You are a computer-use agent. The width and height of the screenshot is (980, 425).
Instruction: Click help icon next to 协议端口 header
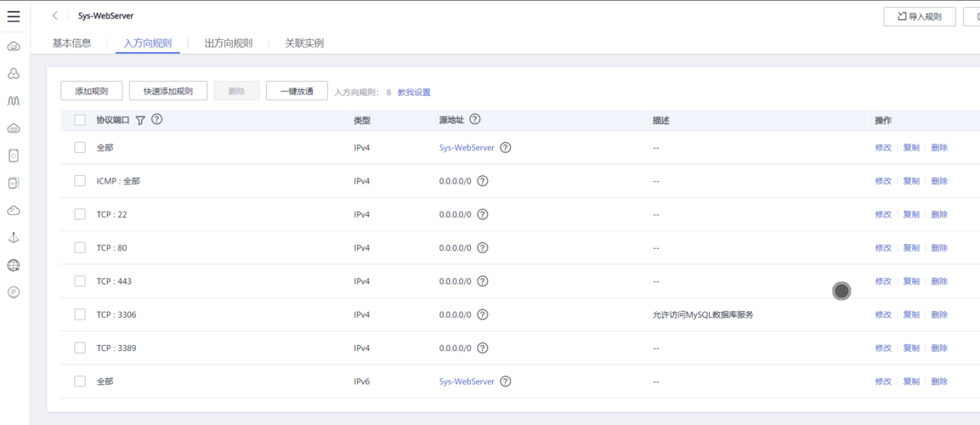point(157,119)
